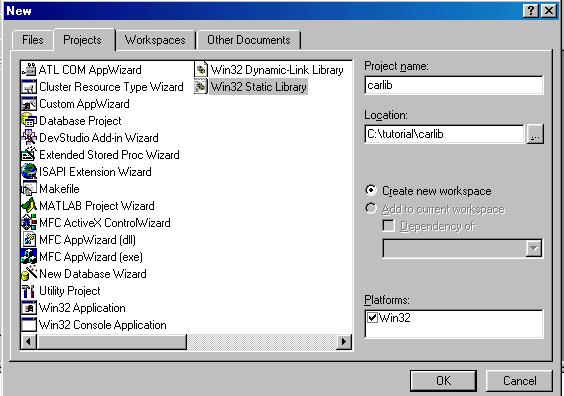Click the Extended Stored Proc Wizard icon
The width and height of the screenshot is (564, 396).
click(x=29, y=155)
